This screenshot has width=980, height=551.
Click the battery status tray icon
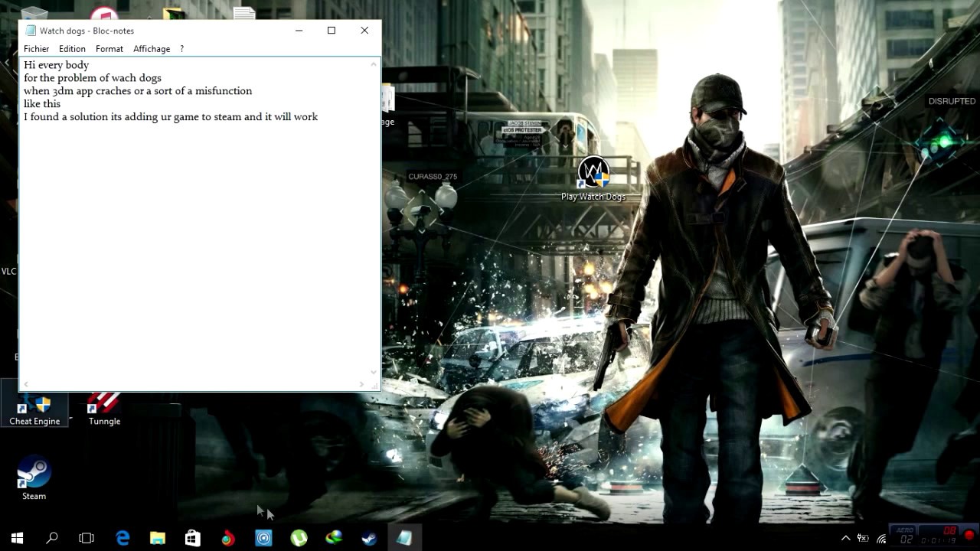pyautogui.click(x=863, y=538)
